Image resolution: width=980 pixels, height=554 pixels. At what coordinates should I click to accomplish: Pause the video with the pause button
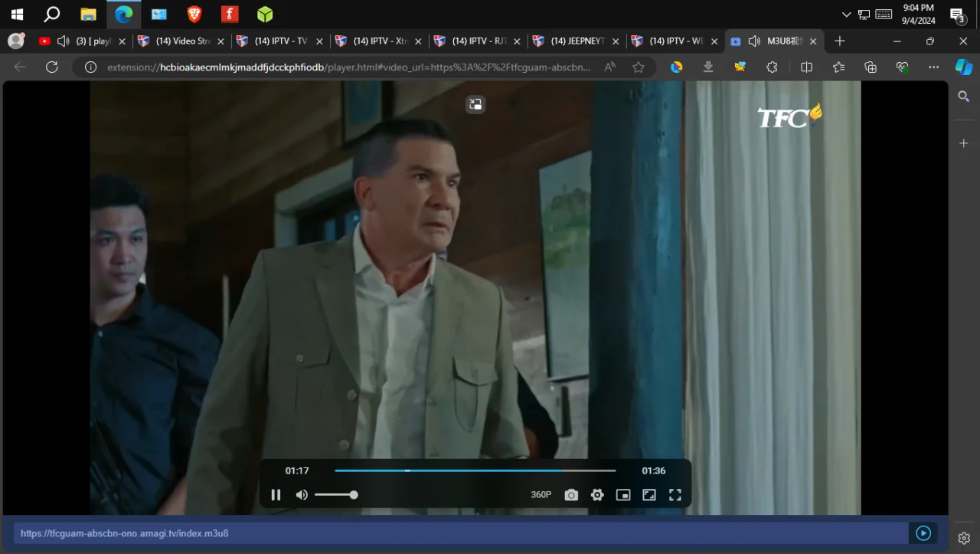(276, 495)
